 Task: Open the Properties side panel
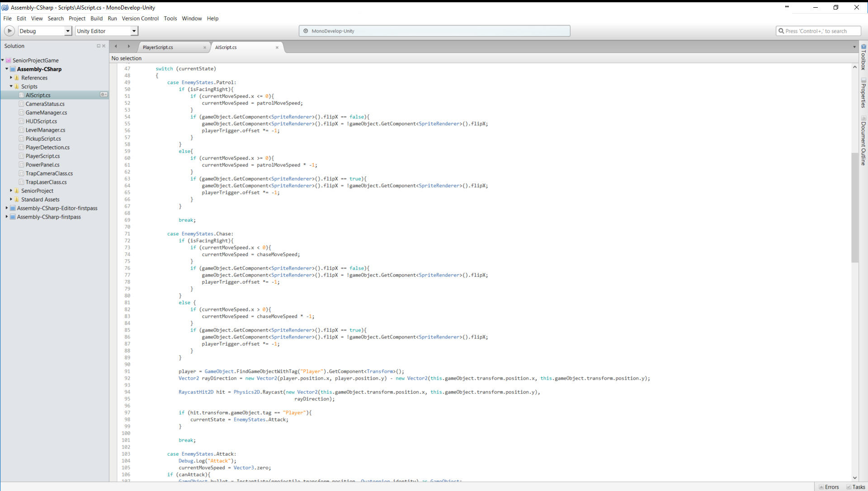tap(863, 93)
